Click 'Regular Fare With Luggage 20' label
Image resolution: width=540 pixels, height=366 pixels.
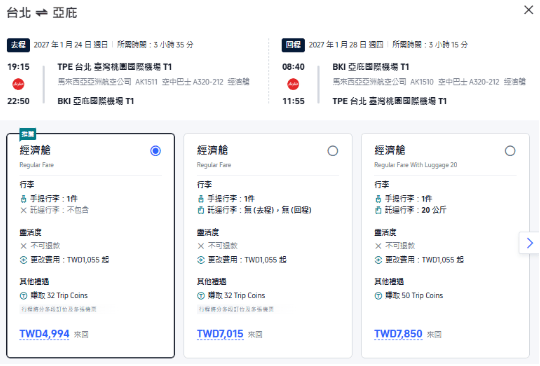tap(416, 165)
